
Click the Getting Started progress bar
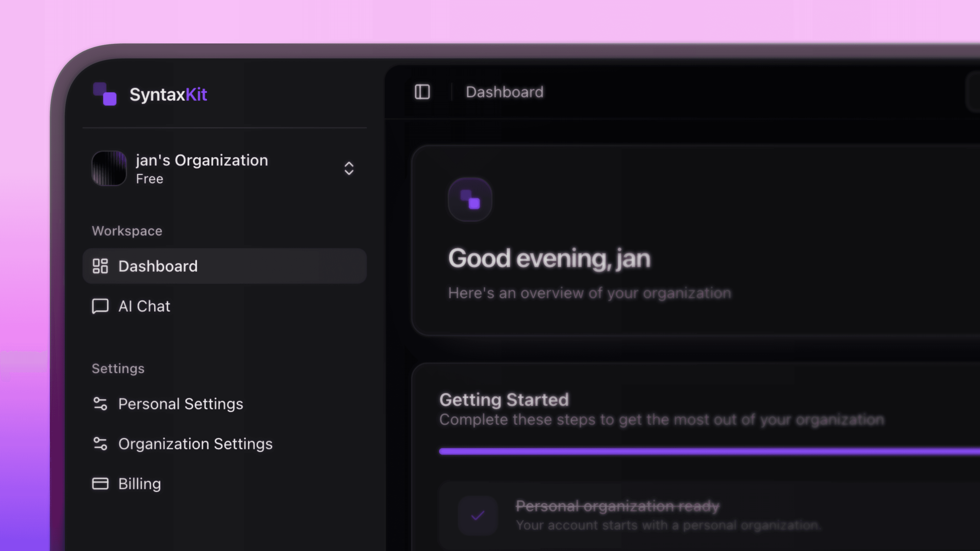click(x=709, y=451)
